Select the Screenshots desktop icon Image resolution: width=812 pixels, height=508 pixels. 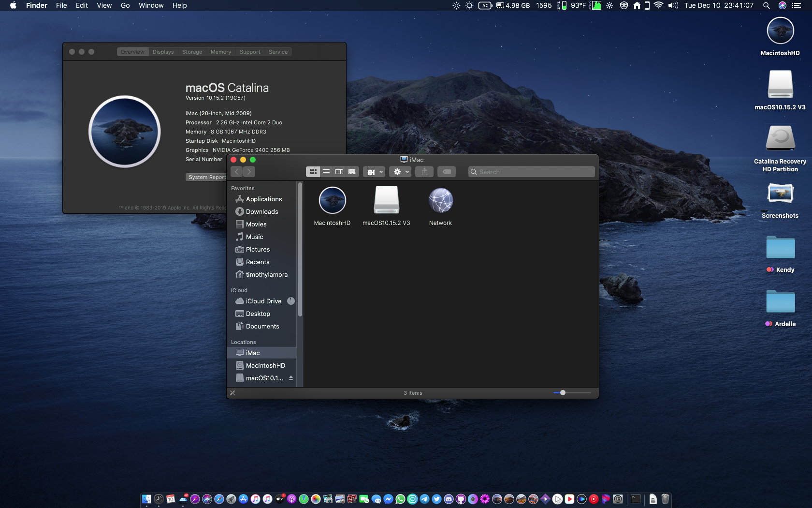pyautogui.click(x=780, y=201)
